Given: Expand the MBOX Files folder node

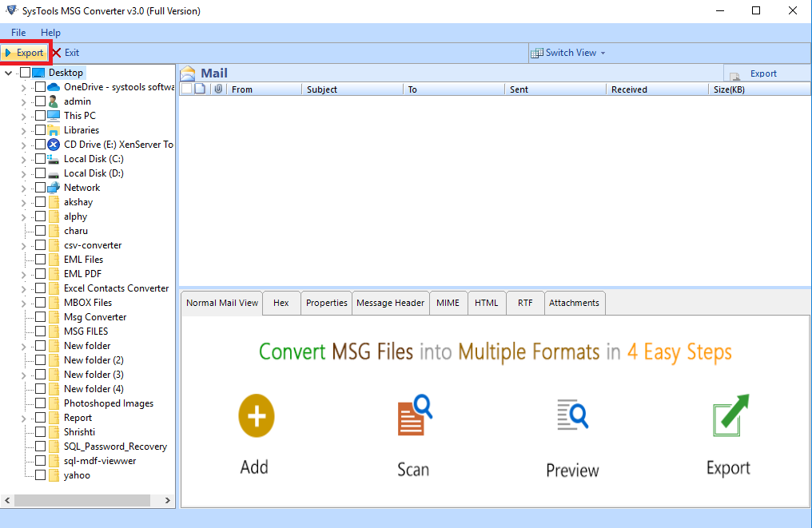Looking at the screenshot, I should (x=23, y=304).
